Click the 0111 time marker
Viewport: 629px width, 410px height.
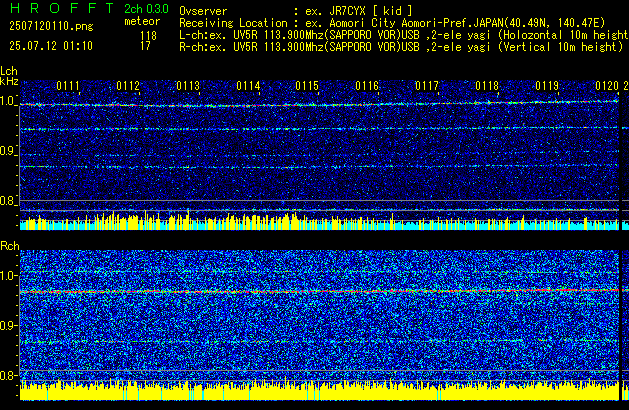(x=68, y=86)
